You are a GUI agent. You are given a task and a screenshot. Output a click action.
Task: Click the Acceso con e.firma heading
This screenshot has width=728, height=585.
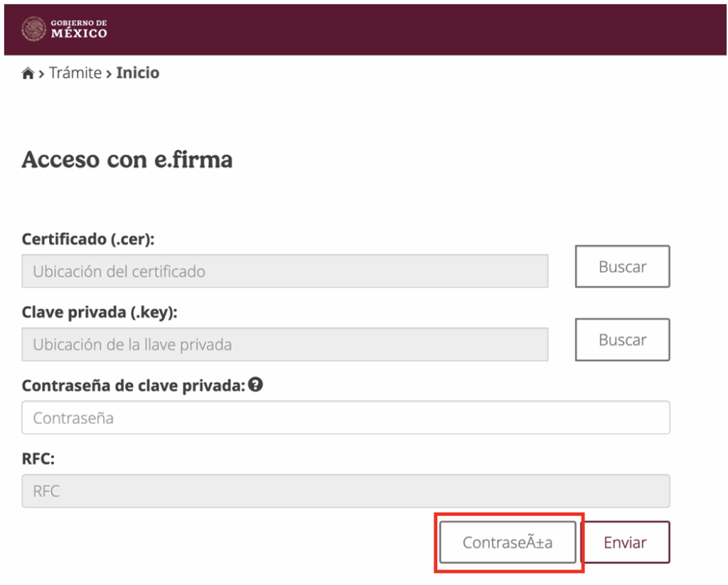click(127, 159)
